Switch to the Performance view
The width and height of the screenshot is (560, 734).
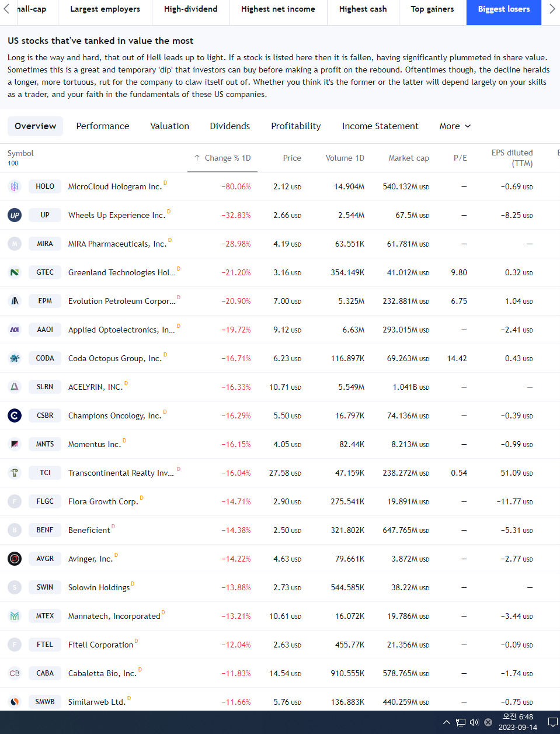[x=103, y=126]
